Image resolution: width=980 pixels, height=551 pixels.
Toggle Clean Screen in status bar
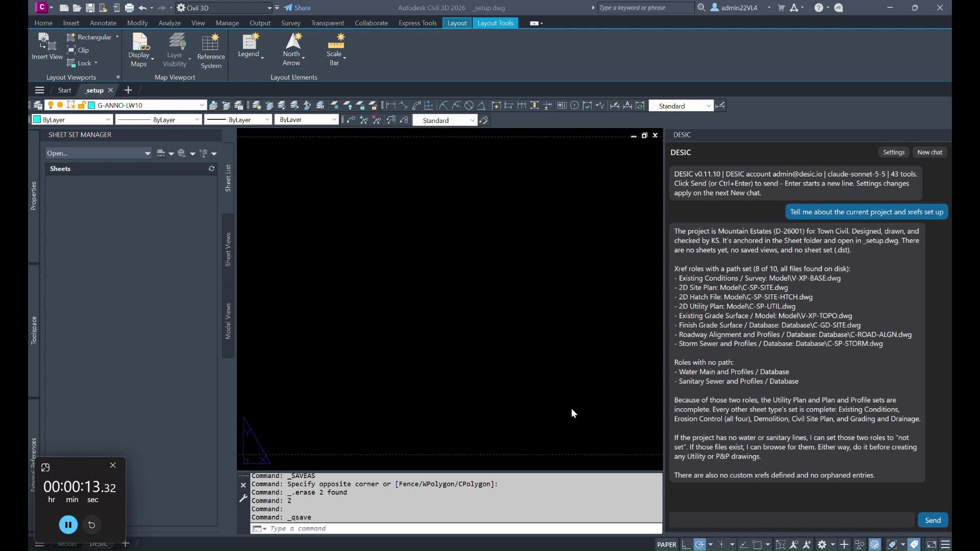tap(932, 544)
